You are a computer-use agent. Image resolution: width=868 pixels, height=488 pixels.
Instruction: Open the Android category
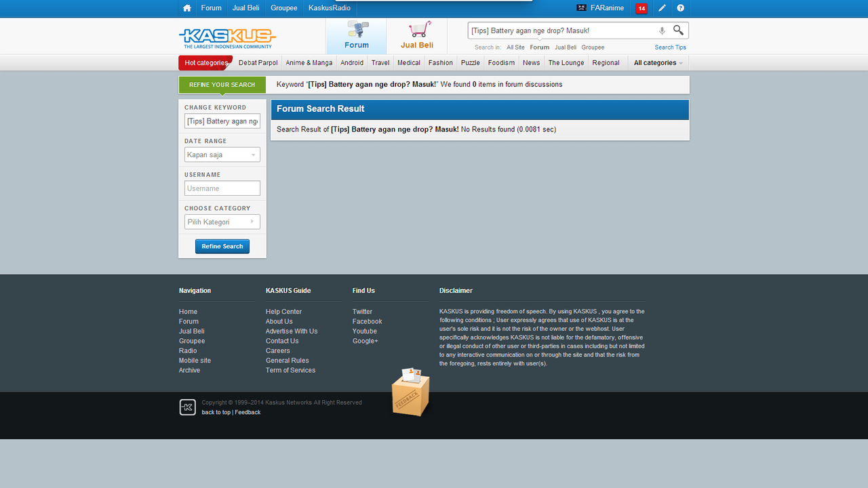[352, 63]
